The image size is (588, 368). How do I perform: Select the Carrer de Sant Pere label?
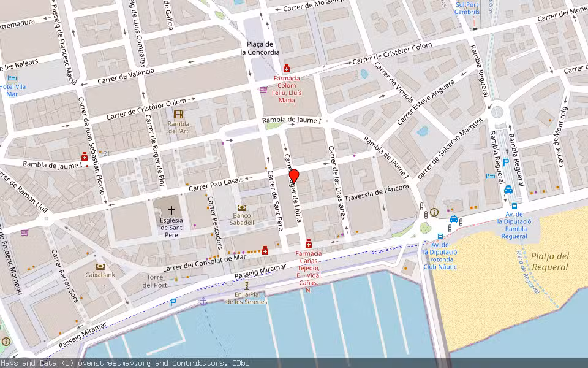coord(275,200)
